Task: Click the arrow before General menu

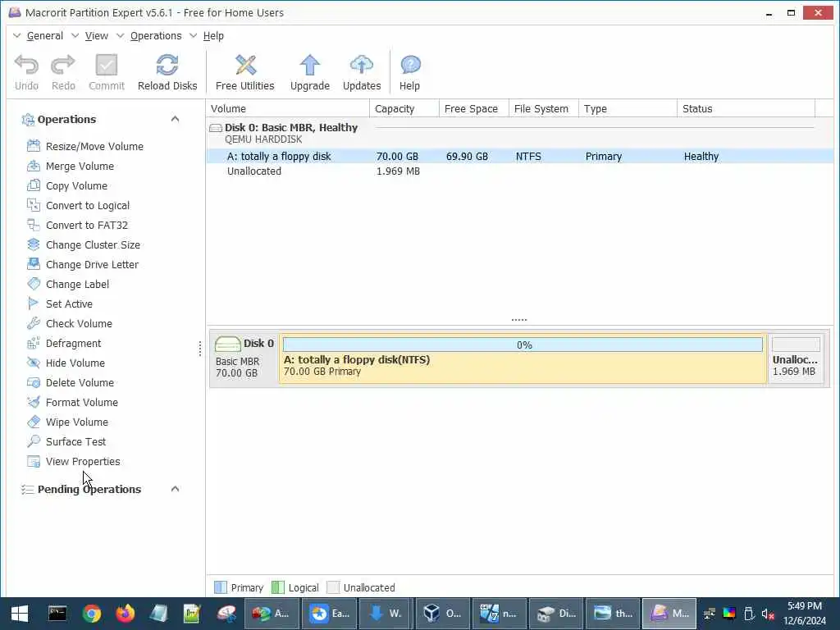Action: (x=17, y=36)
